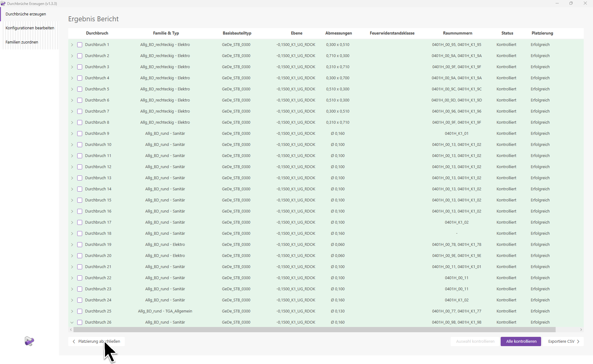This screenshot has height=364, width=593.
Task: Click the forward chevron beside Exportiere CSV
Action: coord(578,341)
